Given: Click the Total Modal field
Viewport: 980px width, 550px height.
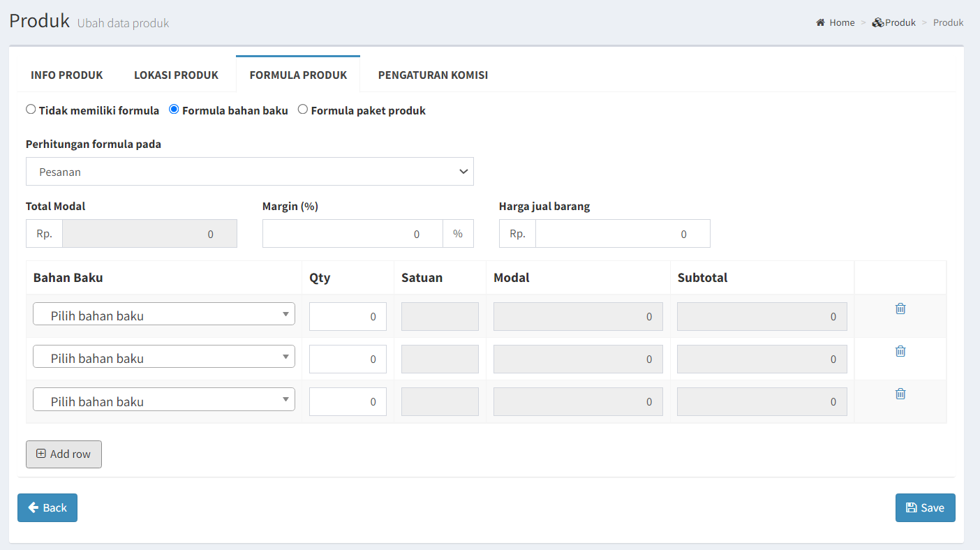Looking at the screenshot, I should [x=149, y=234].
